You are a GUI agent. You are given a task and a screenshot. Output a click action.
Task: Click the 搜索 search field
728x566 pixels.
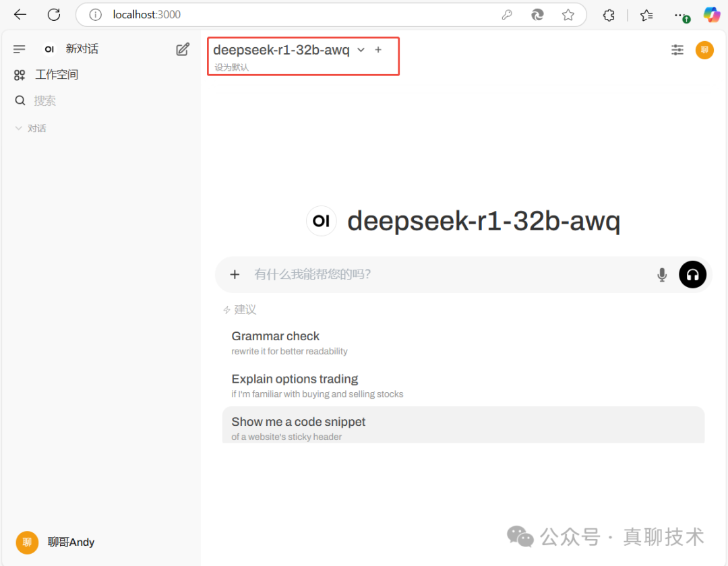[44, 100]
